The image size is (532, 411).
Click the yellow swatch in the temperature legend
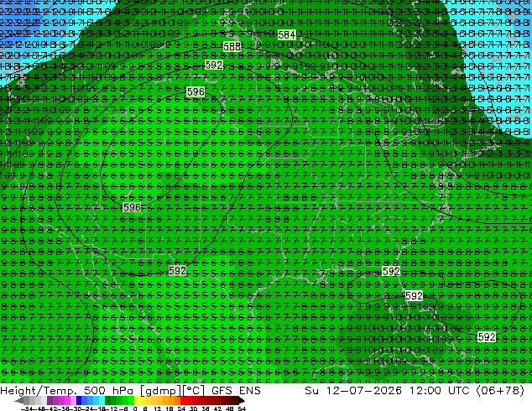[137, 400]
